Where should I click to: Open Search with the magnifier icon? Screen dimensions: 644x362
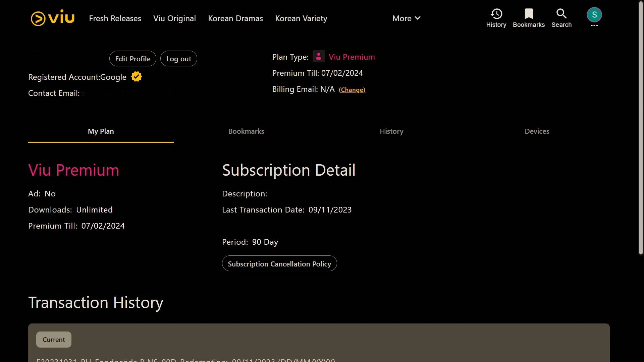[561, 14]
